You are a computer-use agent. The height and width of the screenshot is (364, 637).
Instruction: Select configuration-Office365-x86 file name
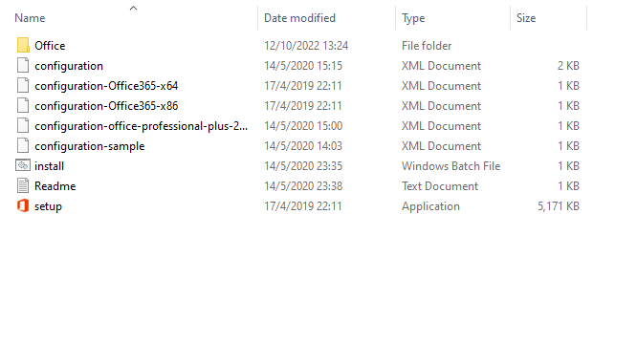(106, 105)
